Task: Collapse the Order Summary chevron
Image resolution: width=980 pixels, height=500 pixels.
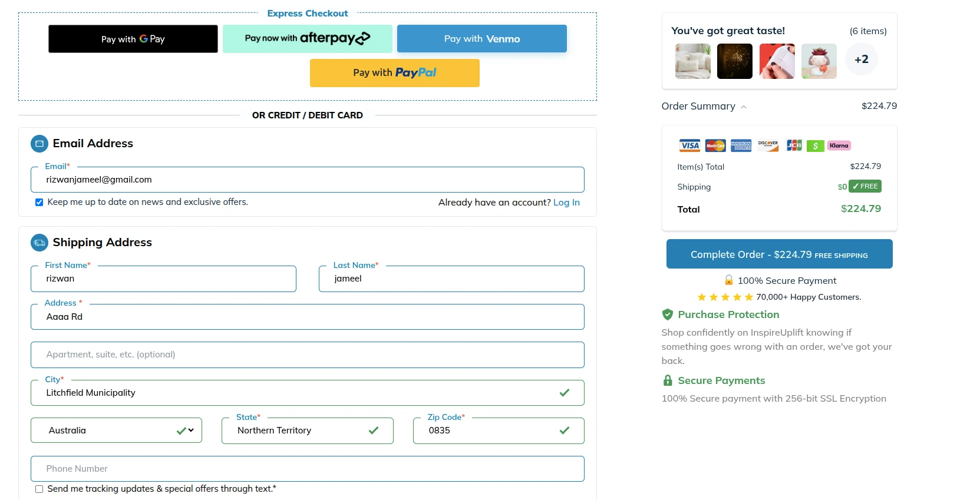Action: pyautogui.click(x=744, y=107)
